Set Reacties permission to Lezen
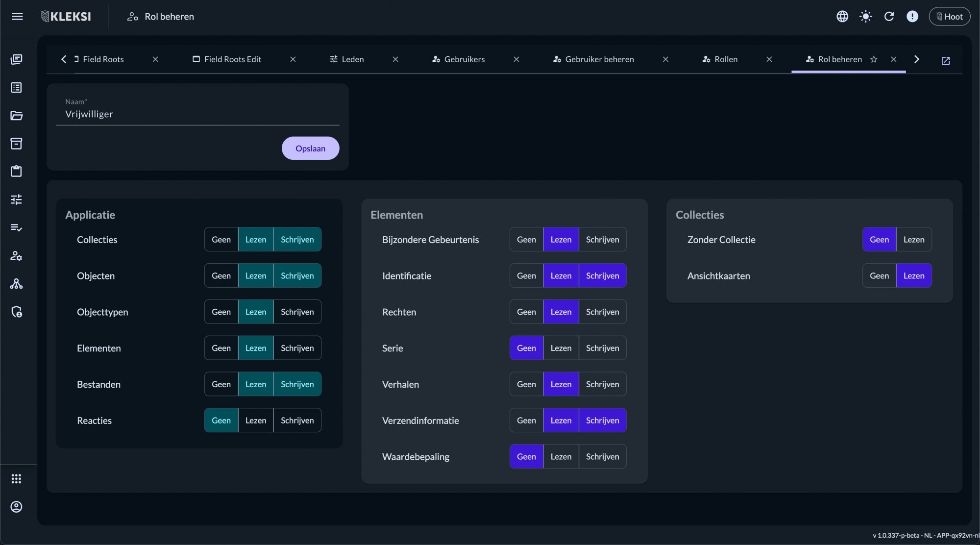Screen dimensions: 980x545 pos(256,421)
